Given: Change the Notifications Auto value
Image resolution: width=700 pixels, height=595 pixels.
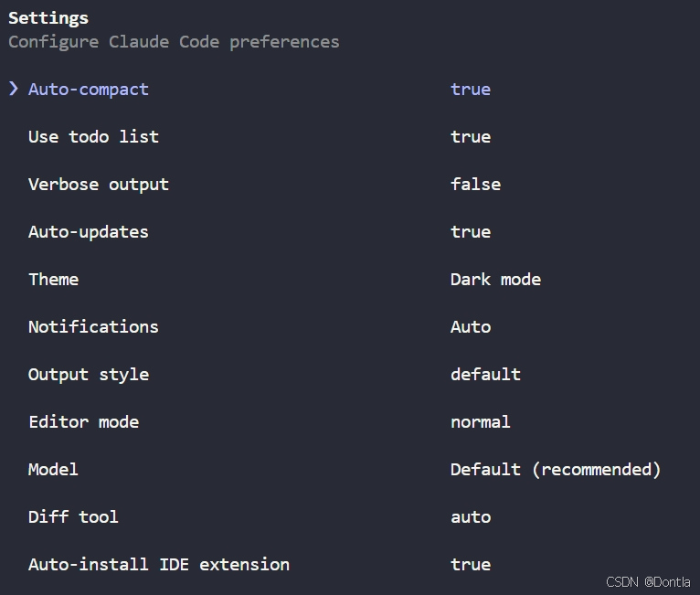Looking at the screenshot, I should tap(471, 326).
